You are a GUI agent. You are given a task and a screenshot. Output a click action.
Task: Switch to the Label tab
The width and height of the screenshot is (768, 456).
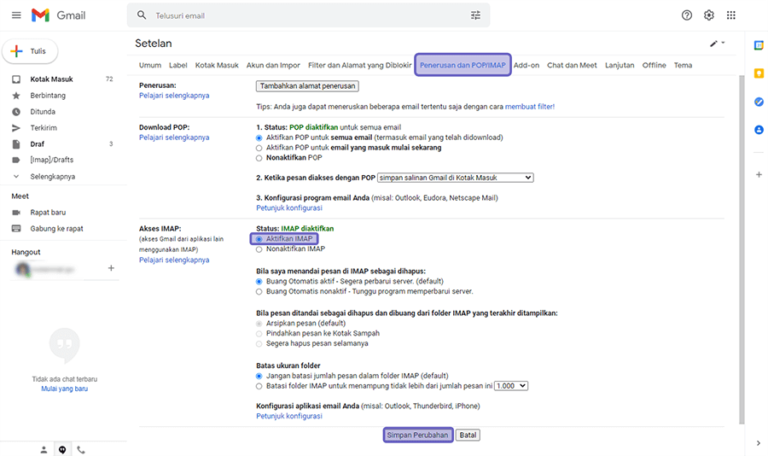pos(178,65)
